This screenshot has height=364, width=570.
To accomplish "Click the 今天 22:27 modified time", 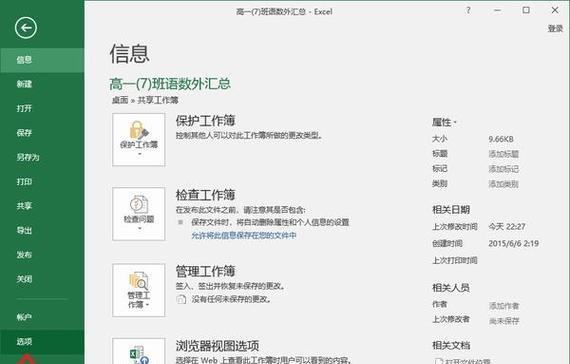I will [x=507, y=227].
